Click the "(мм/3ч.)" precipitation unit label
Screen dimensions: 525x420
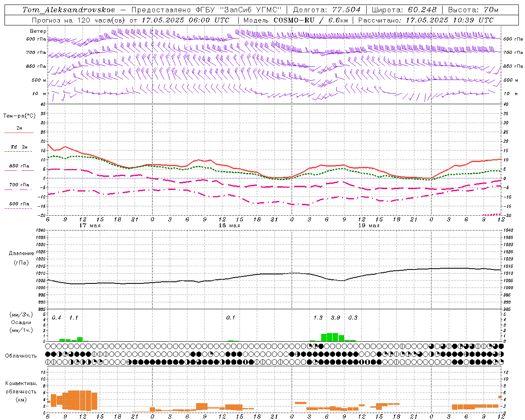21,315
